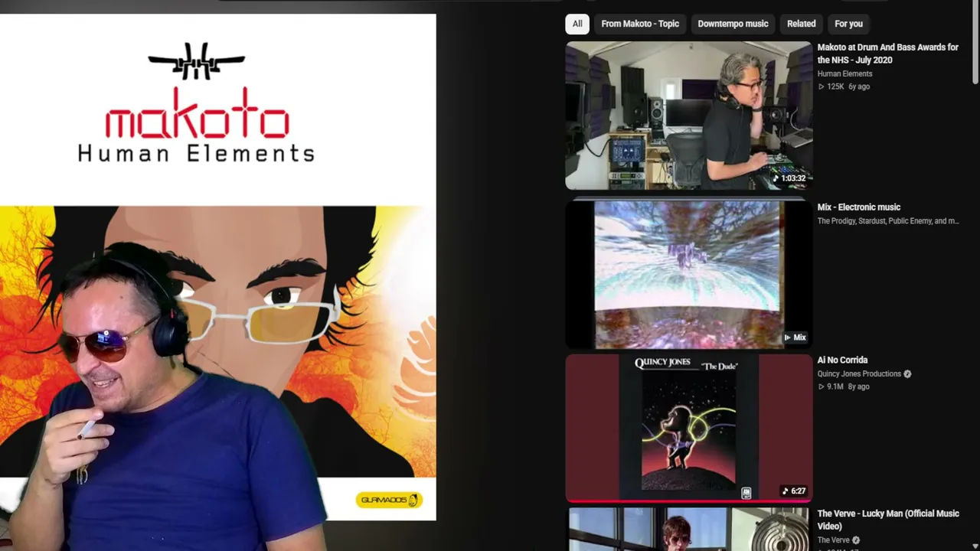Click The Verve verified badge icon
980x551 pixels.
coord(856,540)
